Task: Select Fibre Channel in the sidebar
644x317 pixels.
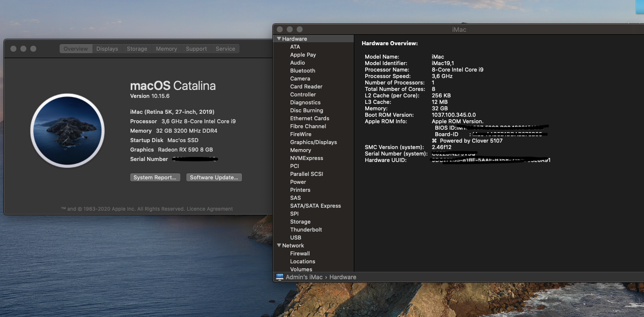Action: click(308, 126)
